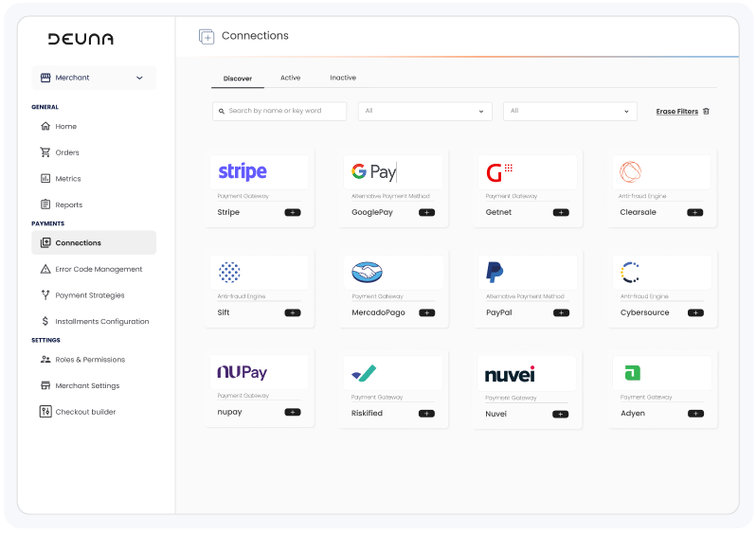
Task: Add the Clearsale connection with plus button
Action: [694, 212]
